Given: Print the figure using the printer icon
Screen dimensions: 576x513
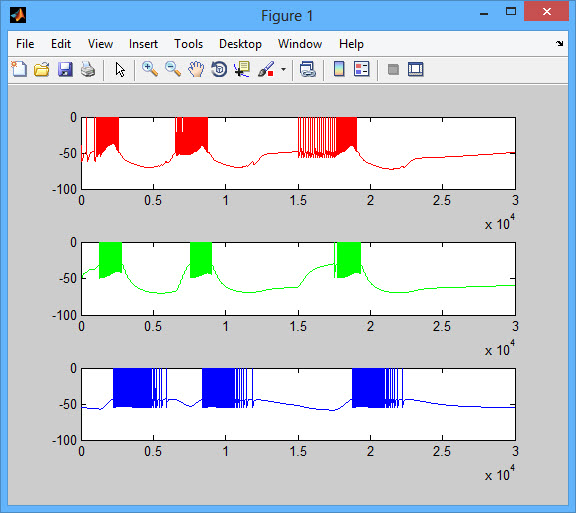Looking at the screenshot, I should pyautogui.click(x=88, y=69).
